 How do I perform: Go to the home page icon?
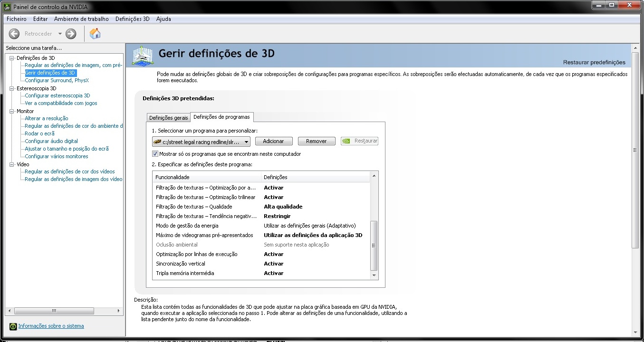[x=95, y=34]
